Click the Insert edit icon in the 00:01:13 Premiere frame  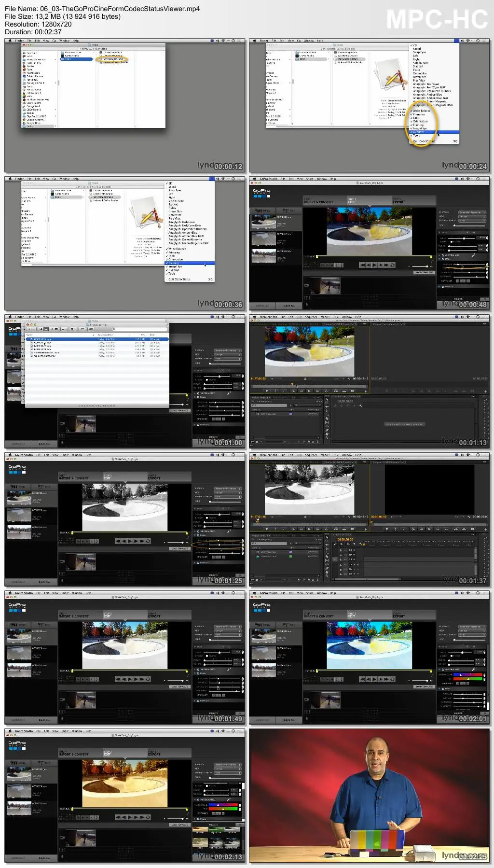click(x=335, y=391)
